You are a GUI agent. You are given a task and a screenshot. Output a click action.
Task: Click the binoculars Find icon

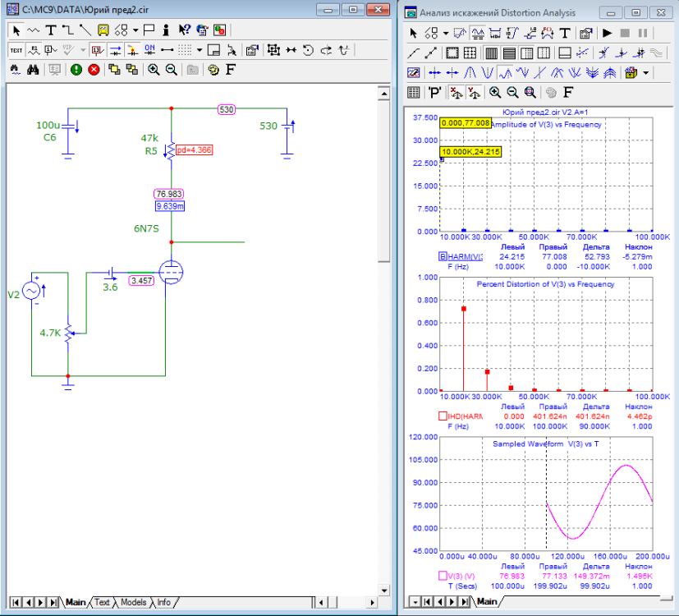pos(34,70)
